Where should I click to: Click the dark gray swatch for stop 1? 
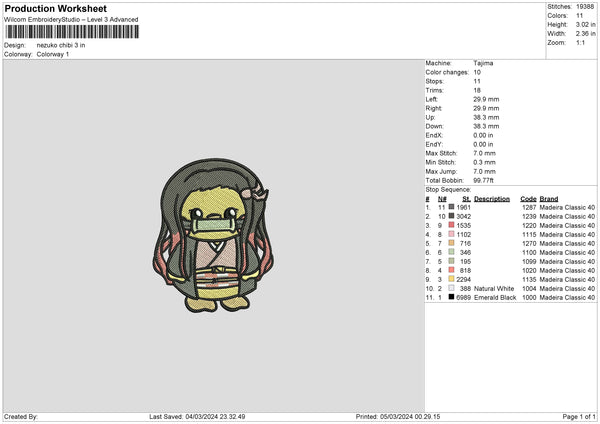[x=452, y=207]
